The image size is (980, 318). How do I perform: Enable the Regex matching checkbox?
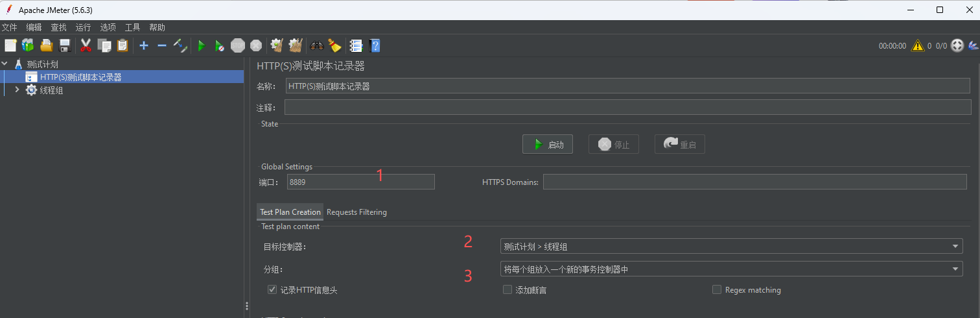point(717,289)
